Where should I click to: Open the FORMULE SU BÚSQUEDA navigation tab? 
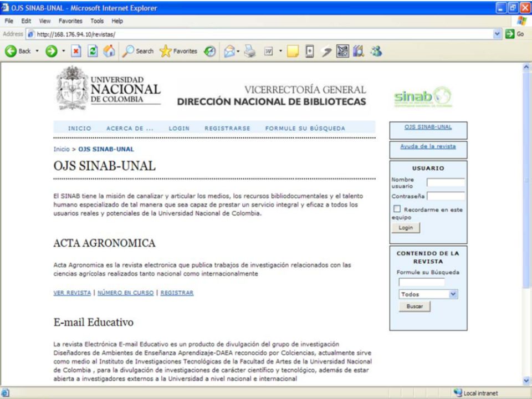coord(305,128)
